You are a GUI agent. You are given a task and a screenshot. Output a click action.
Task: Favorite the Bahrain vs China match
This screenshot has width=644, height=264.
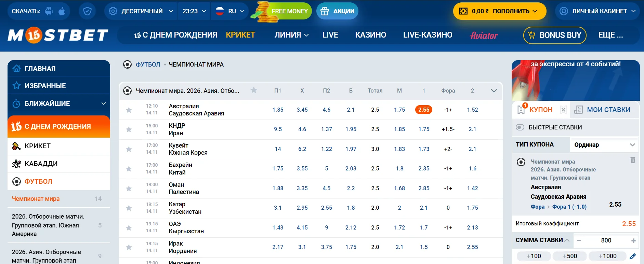129,169
